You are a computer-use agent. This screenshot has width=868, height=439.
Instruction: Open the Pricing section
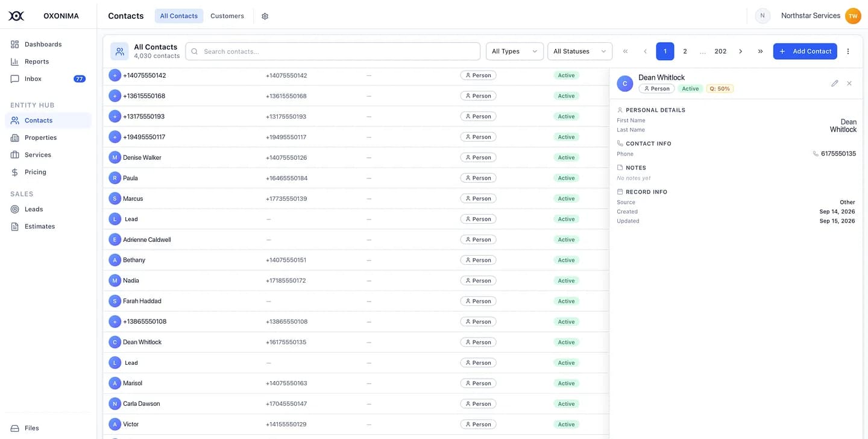[48, 172]
